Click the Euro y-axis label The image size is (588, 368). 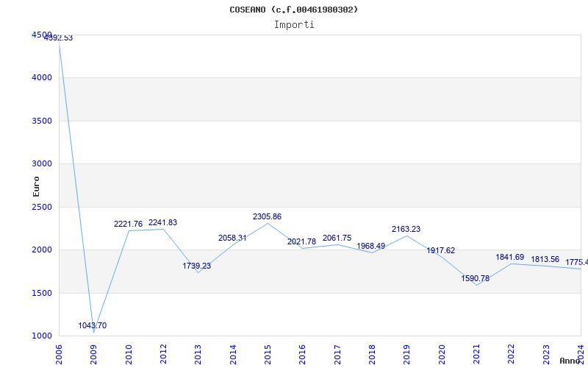[36, 187]
